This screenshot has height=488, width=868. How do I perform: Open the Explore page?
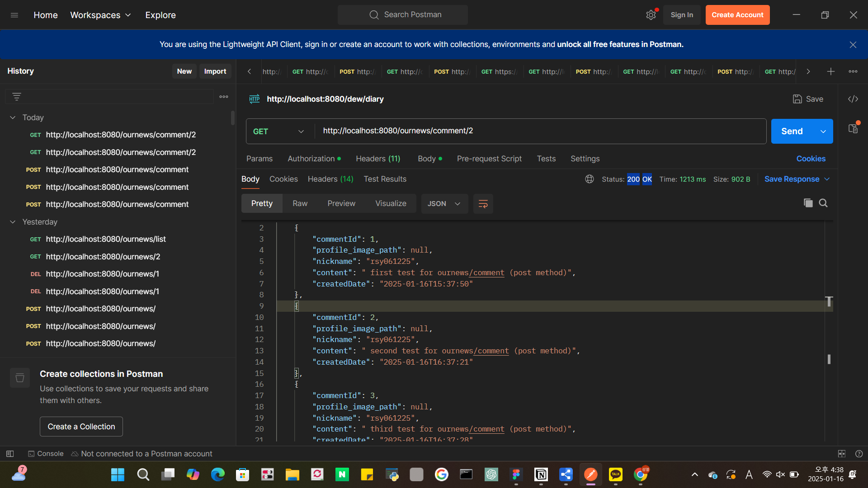tap(160, 15)
